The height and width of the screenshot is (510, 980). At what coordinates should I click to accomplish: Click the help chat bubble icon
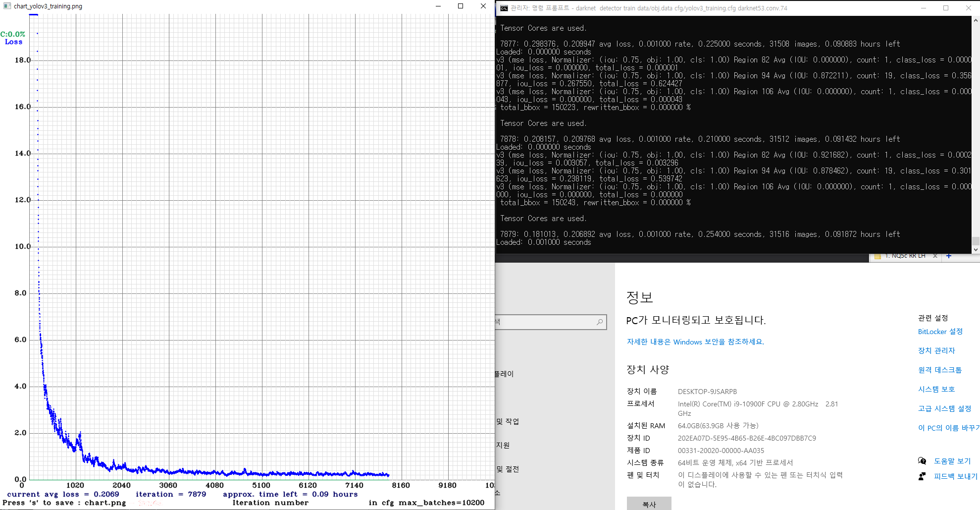coord(922,461)
